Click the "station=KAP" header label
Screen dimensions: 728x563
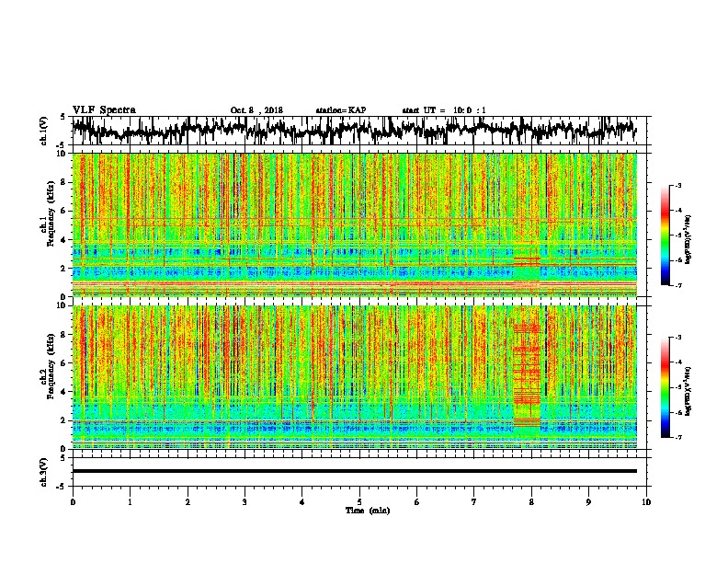click(x=341, y=110)
